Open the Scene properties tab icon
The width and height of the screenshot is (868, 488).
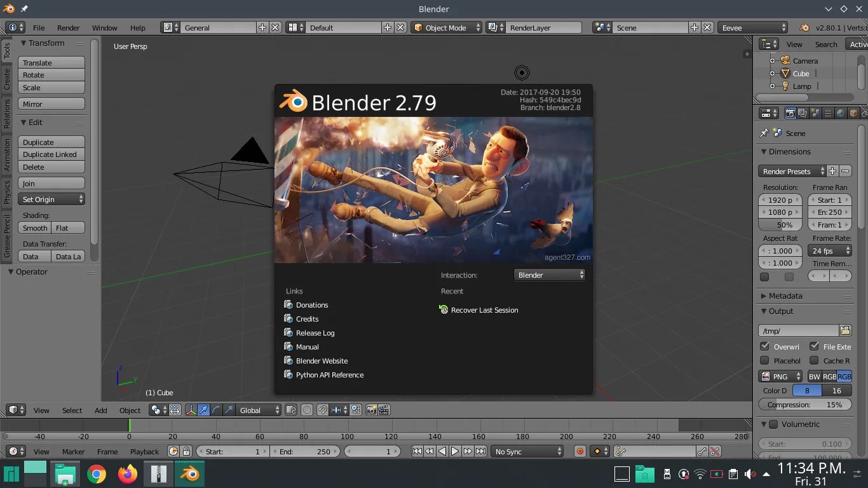coord(815,113)
